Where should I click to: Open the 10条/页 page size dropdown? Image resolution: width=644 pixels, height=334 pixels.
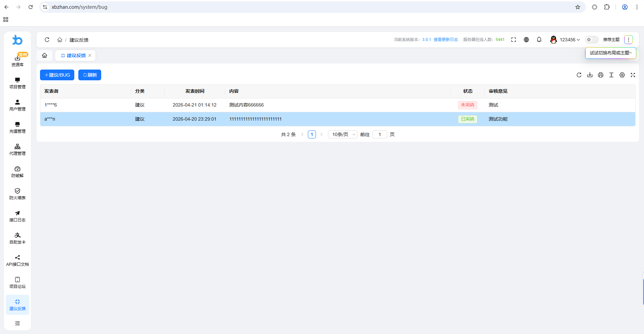(x=343, y=134)
